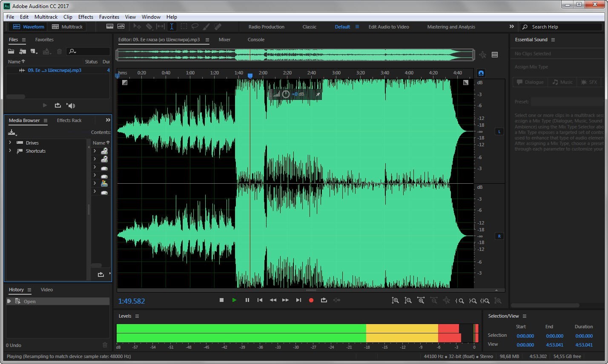
Task: Open the Essential Sound panel menu
Action: [553, 40]
